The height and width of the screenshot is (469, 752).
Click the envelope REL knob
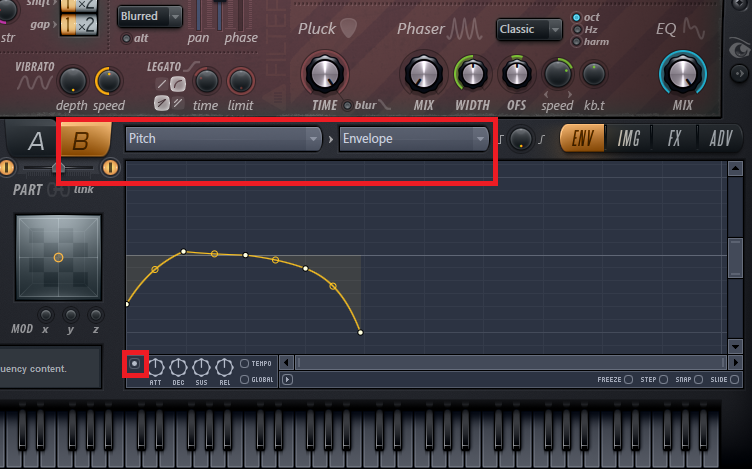[224, 367]
